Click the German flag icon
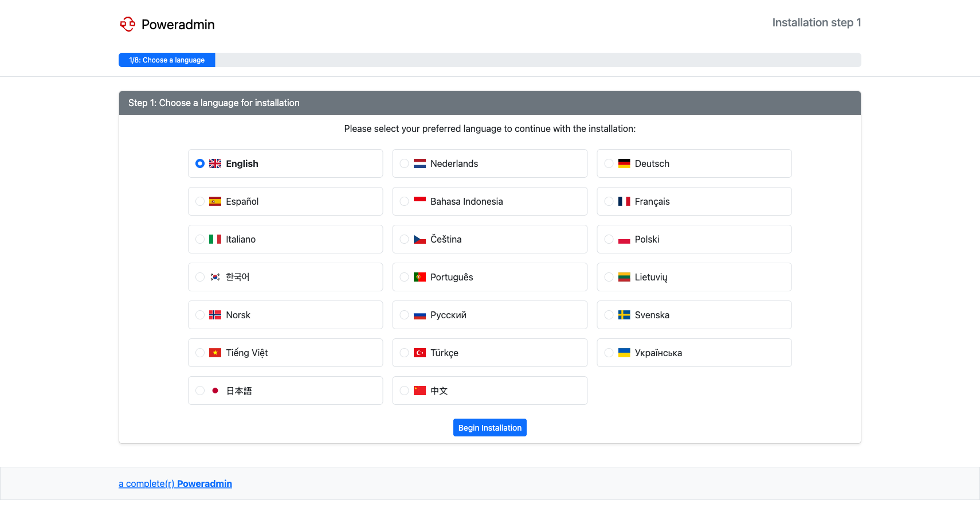980x523 pixels. click(x=624, y=163)
